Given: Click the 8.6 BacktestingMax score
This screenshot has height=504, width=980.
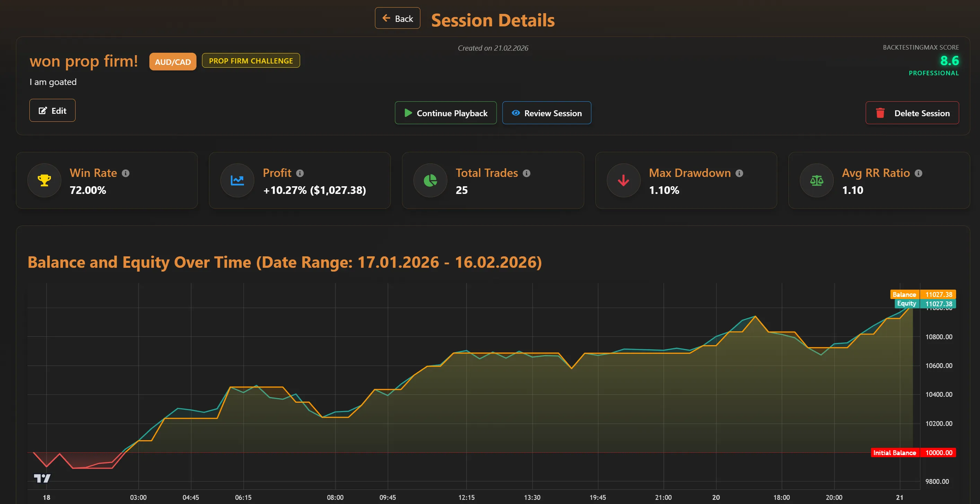Looking at the screenshot, I should 949,60.
